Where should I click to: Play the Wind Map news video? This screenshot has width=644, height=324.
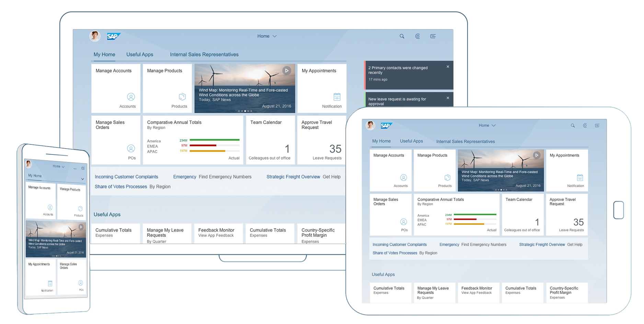[x=287, y=70]
